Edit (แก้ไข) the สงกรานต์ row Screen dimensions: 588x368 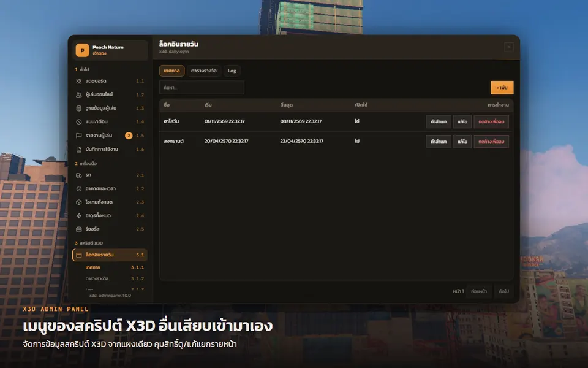pyautogui.click(x=462, y=142)
